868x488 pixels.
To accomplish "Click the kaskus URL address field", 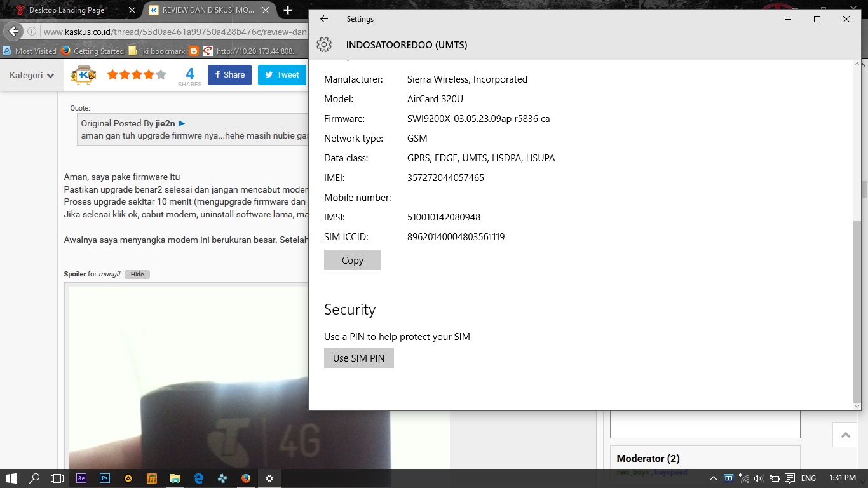I will (x=175, y=31).
